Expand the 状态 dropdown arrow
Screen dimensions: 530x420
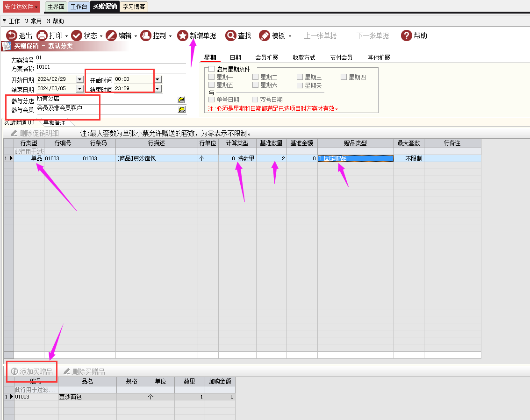101,36
